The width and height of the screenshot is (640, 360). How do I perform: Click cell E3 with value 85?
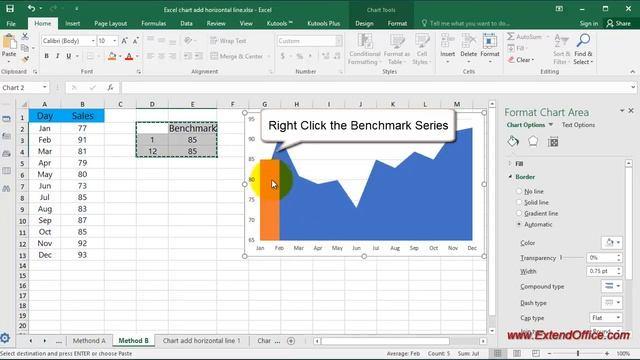[x=192, y=140]
